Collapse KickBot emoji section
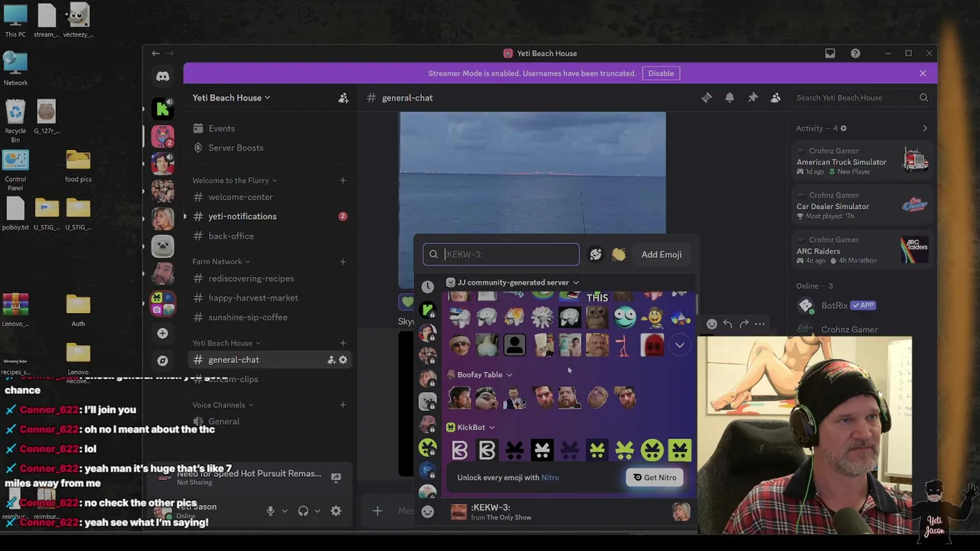Image resolution: width=980 pixels, height=551 pixels. click(471, 427)
